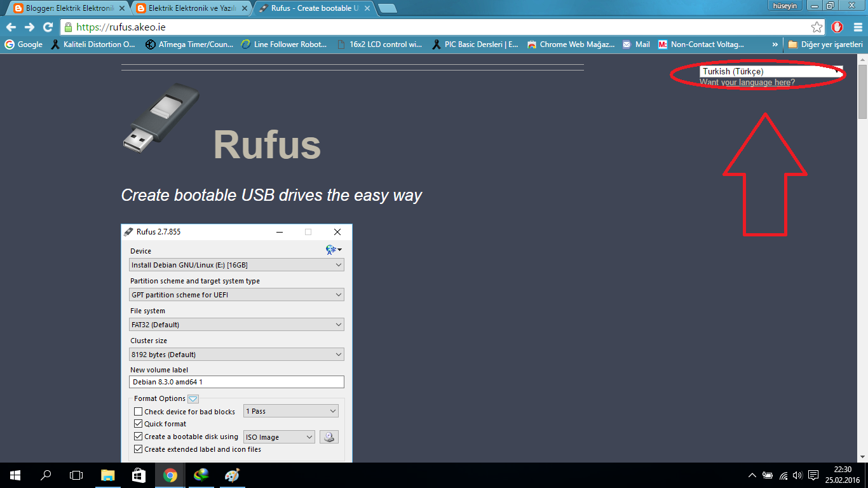Open the Turkish (Türkçe) language dropdown
This screenshot has width=868, height=488.
click(771, 71)
